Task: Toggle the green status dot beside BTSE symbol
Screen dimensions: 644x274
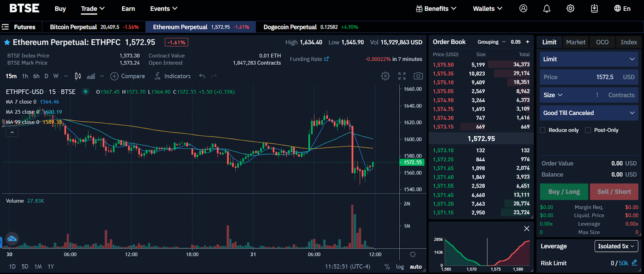Action: [x=85, y=92]
